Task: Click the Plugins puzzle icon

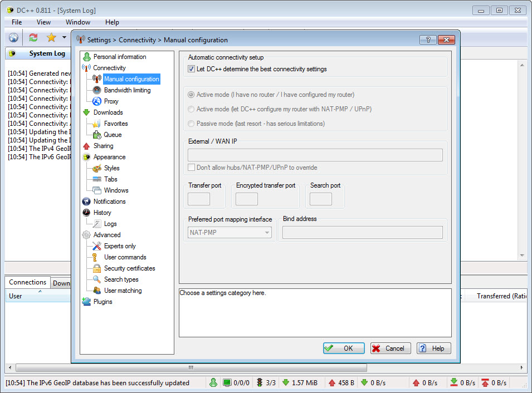Action: pyautogui.click(x=86, y=302)
